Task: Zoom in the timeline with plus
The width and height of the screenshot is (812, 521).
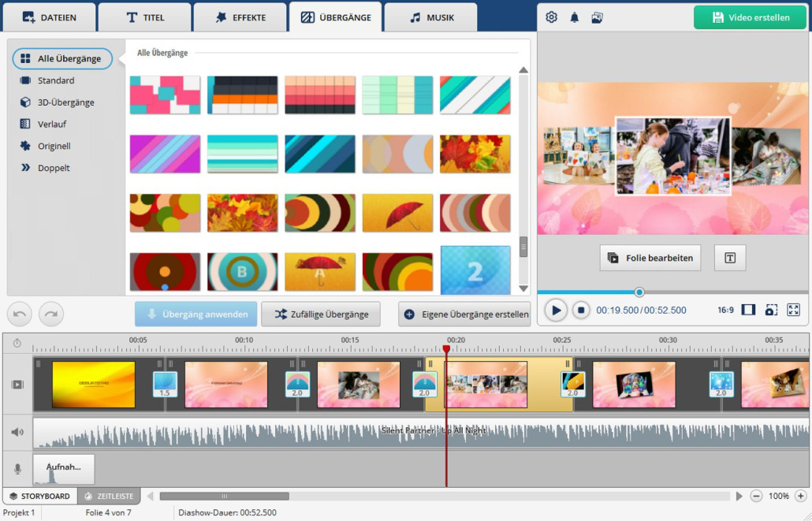Action: pos(800,496)
